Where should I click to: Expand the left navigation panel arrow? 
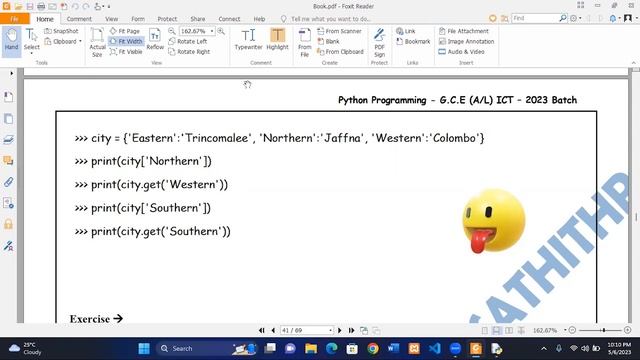click(11, 73)
